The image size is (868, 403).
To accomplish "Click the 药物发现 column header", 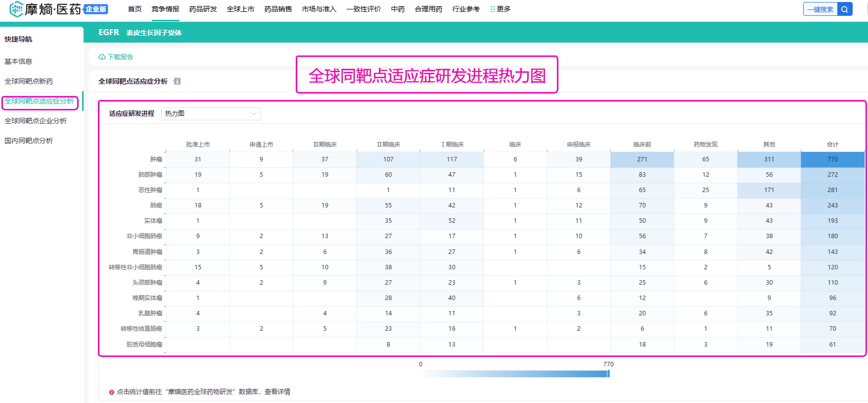I will tap(706, 145).
